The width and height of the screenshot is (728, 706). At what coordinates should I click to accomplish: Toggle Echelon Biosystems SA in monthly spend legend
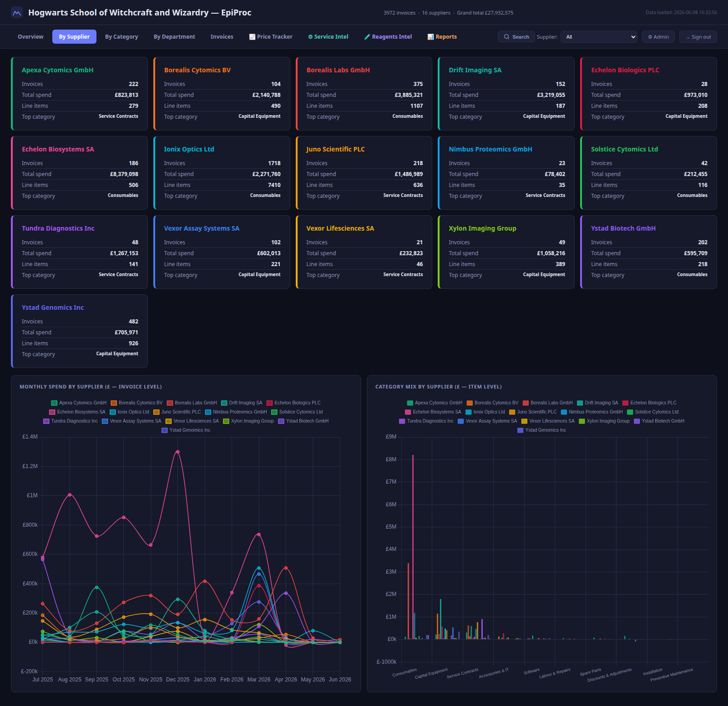77,412
